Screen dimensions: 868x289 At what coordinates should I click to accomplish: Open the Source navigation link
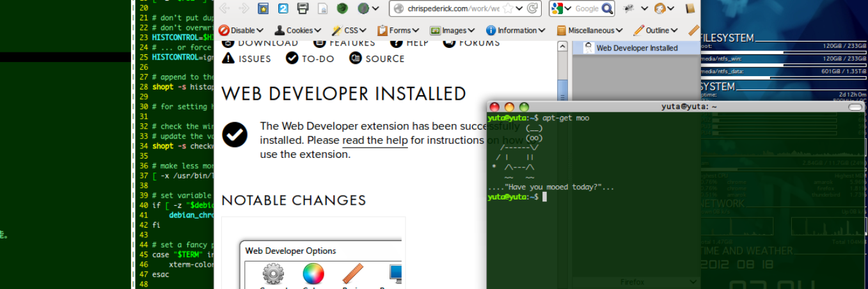point(377,58)
